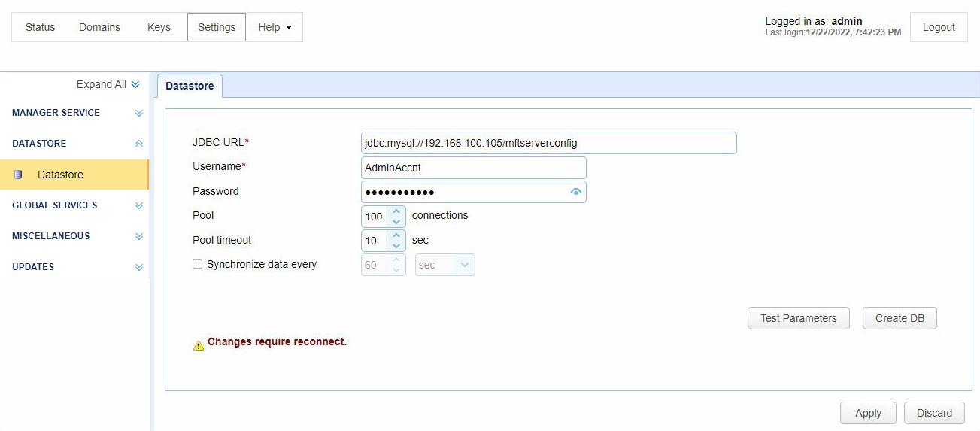Image resolution: width=980 pixels, height=431 pixels.
Task: Open the Status menu item
Action: click(41, 27)
